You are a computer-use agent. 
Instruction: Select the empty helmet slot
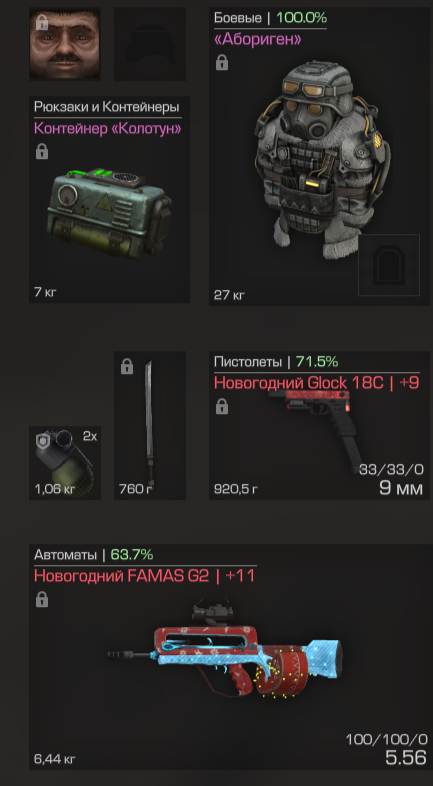pyautogui.click(x=150, y=44)
